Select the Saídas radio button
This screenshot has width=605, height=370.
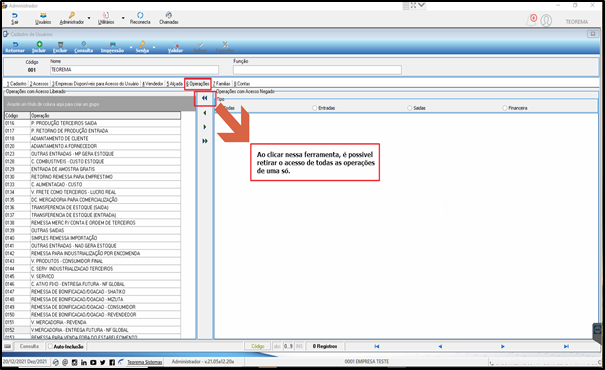coord(409,108)
